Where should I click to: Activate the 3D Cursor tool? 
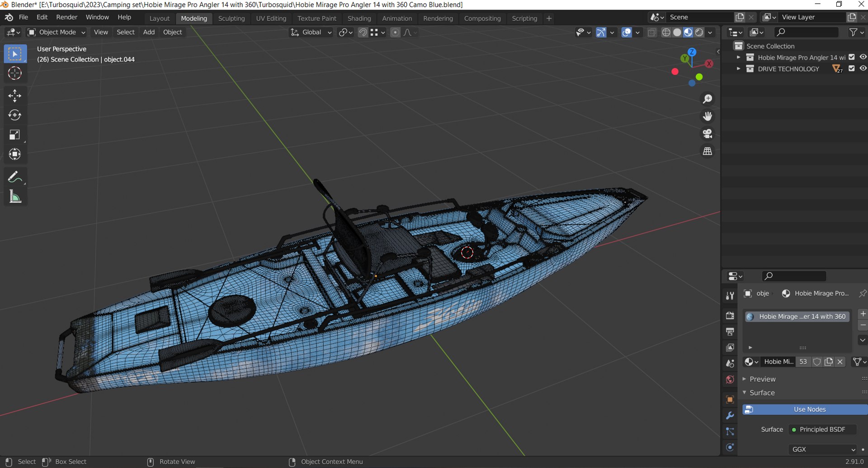15,73
